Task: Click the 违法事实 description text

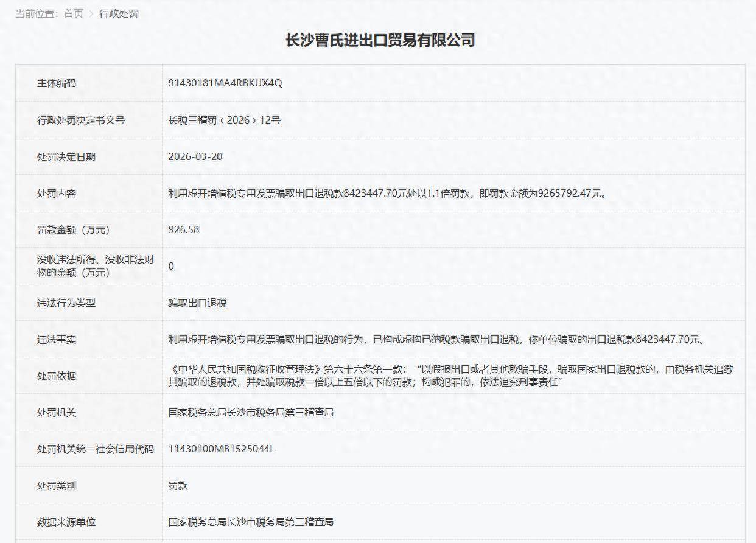Action: tap(436, 339)
